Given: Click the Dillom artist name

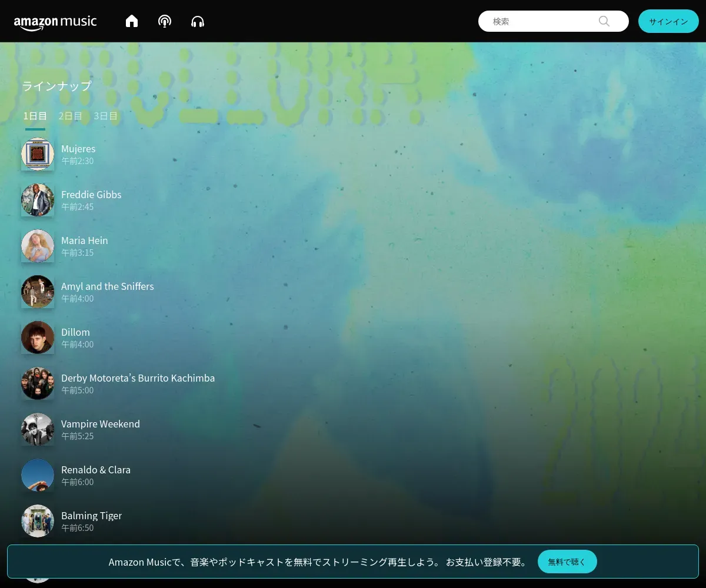Looking at the screenshot, I should [x=75, y=332].
